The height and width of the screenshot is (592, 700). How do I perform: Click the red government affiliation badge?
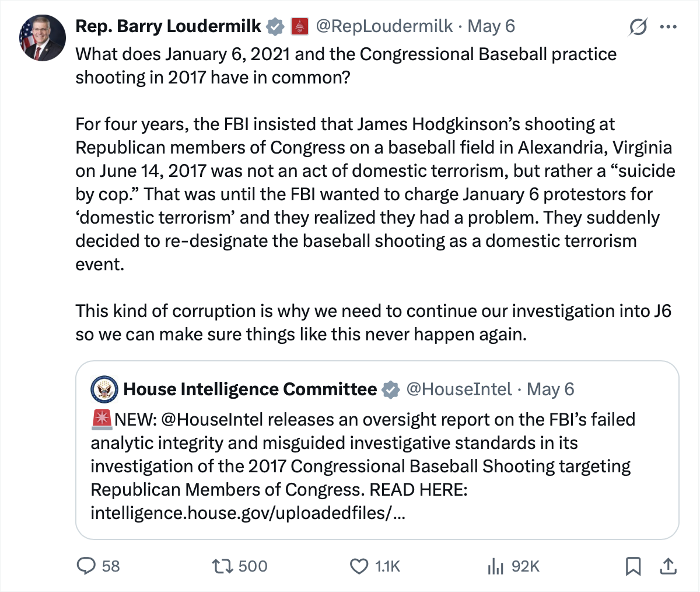[x=299, y=26]
